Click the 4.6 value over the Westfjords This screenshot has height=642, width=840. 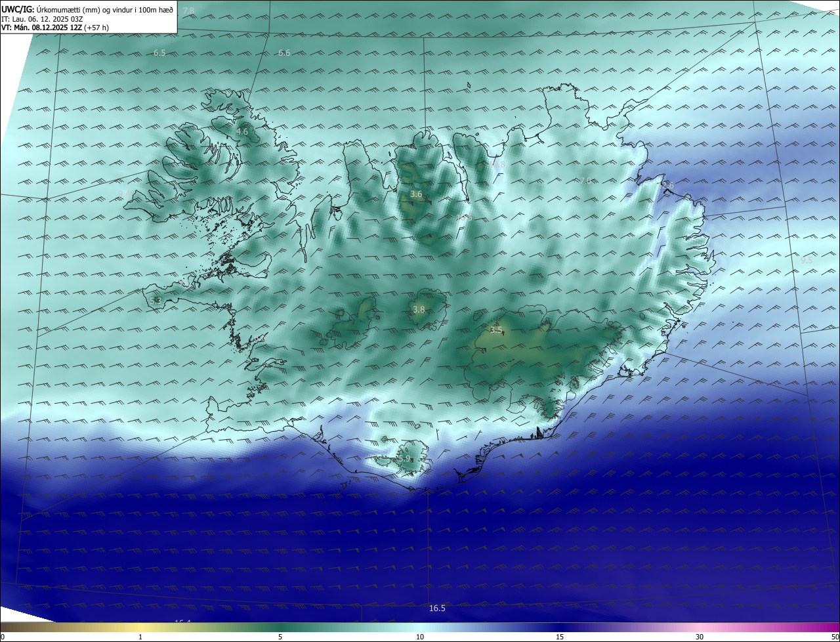coord(242,131)
